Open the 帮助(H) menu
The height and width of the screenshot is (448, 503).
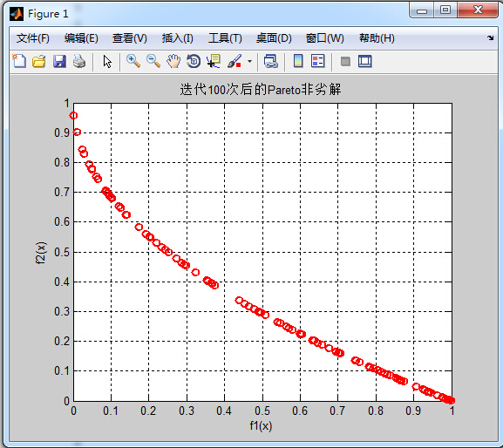(x=377, y=38)
